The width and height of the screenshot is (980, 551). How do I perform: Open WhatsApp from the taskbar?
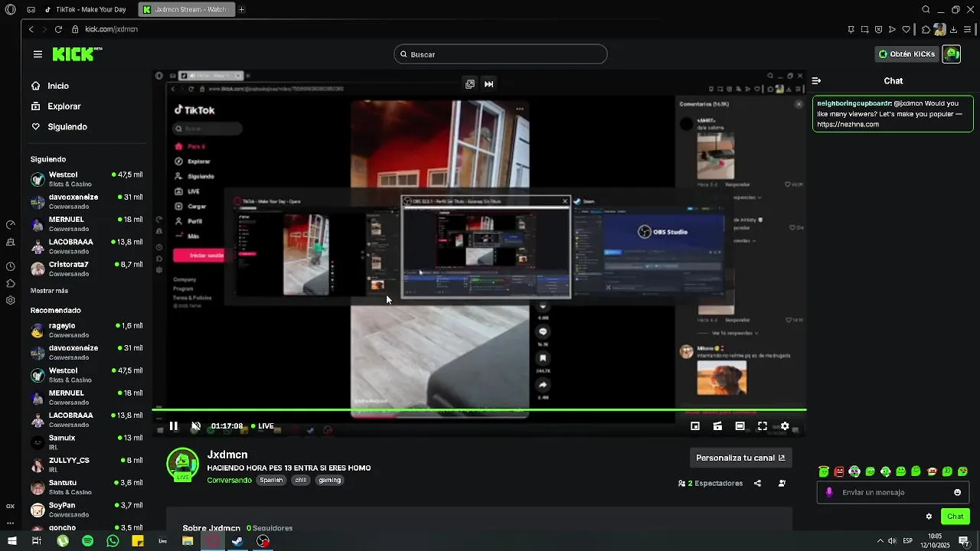tap(113, 541)
